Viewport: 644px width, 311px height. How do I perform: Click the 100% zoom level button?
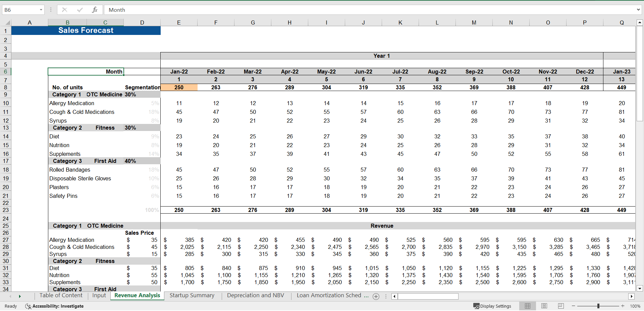pyautogui.click(x=636, y=306)
